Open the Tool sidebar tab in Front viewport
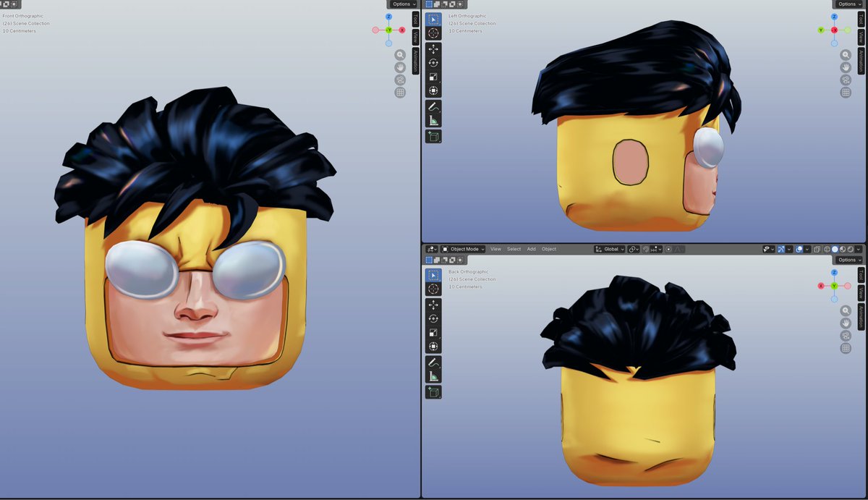The height and width of the screenshot is (500, 868). [415, 20]
